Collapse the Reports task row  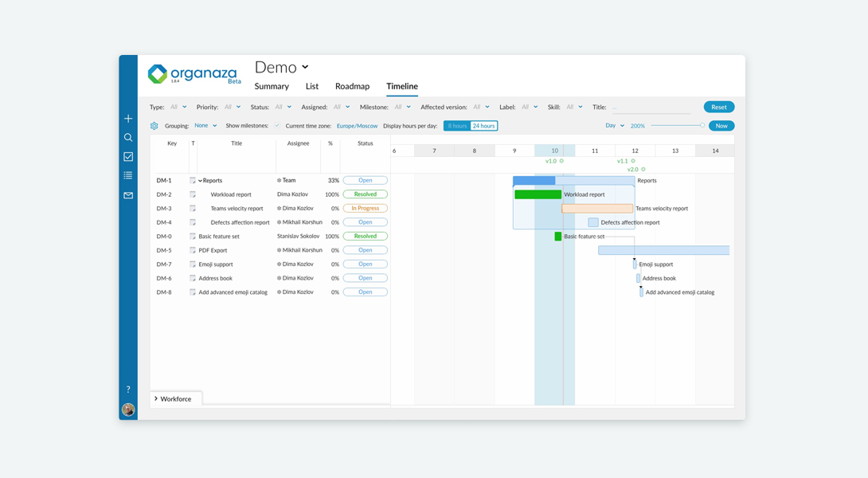201,181
